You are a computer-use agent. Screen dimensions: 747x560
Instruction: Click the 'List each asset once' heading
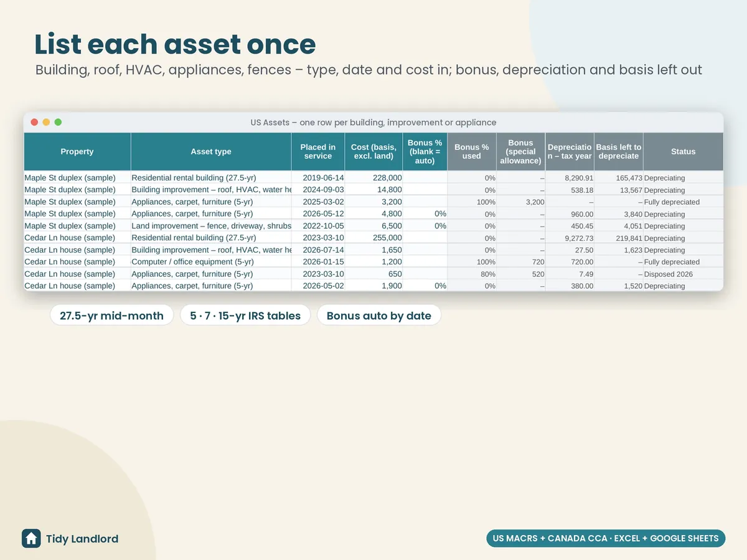(176, 44)
